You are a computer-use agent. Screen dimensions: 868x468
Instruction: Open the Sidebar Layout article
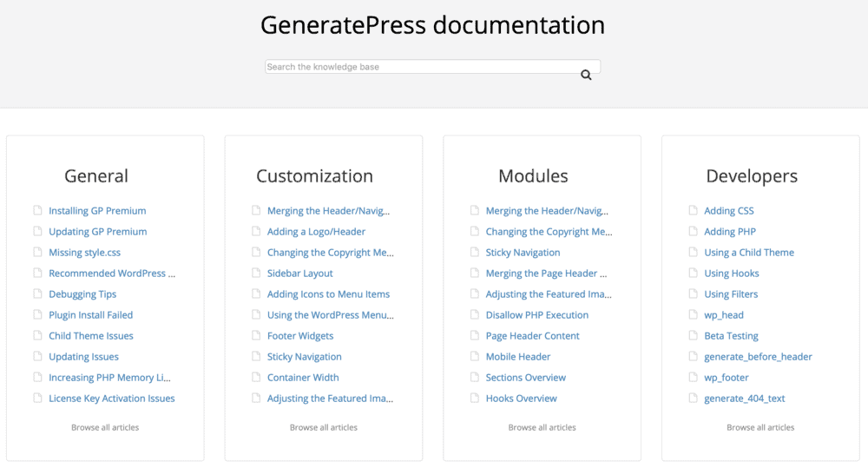point(300,274)
